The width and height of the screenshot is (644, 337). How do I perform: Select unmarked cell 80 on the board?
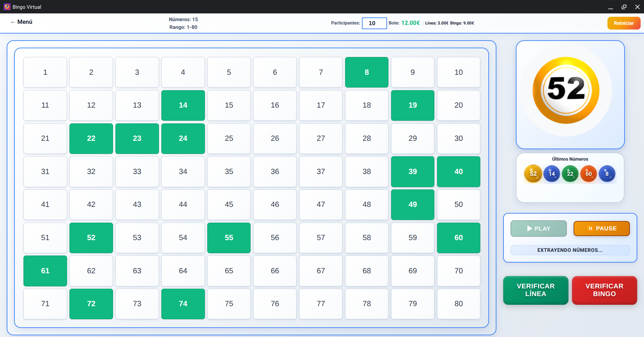point(459,304)
